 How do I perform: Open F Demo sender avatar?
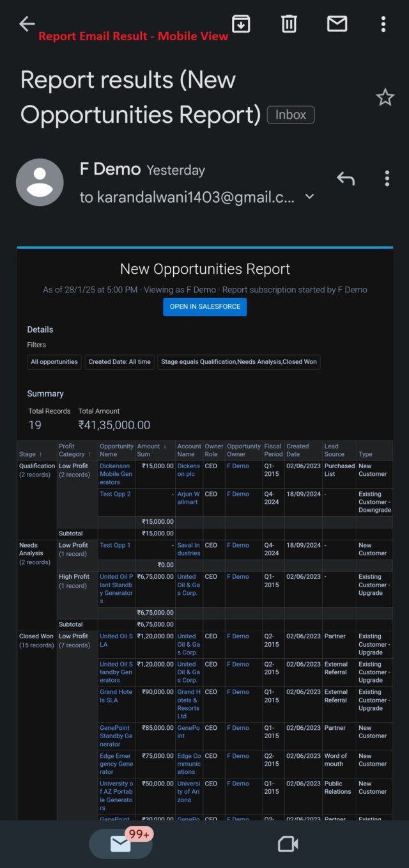point(40,182)
